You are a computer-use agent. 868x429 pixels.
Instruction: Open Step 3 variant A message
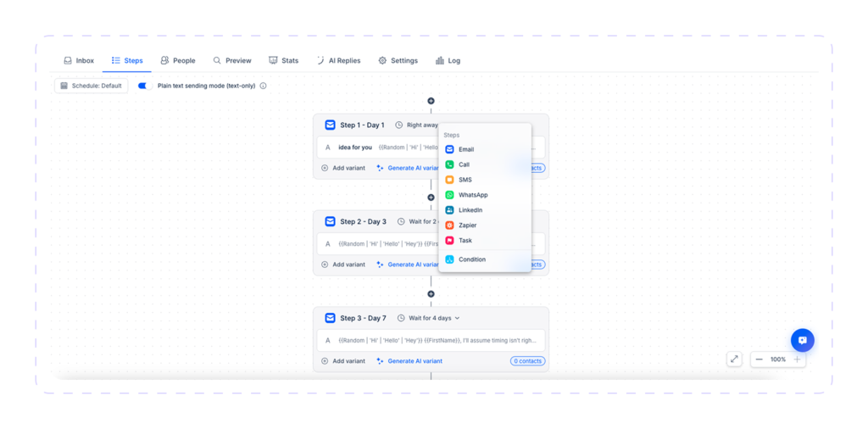coord(431,341)
